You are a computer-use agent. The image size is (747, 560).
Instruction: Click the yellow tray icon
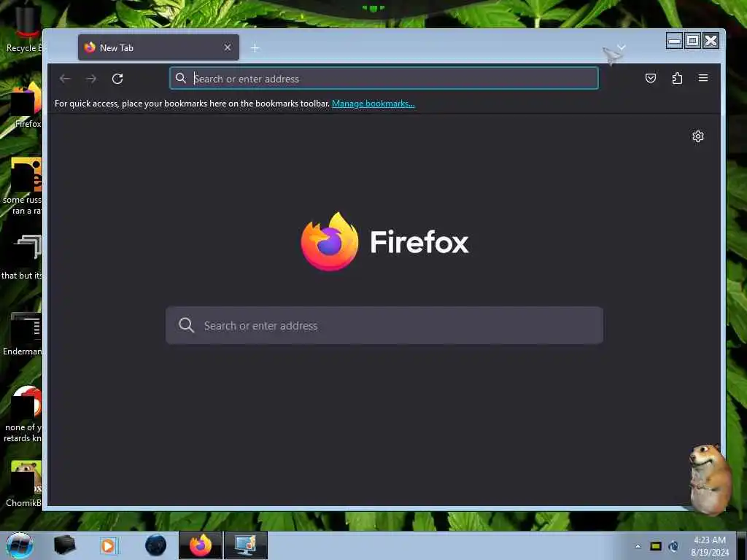(656, 546)
